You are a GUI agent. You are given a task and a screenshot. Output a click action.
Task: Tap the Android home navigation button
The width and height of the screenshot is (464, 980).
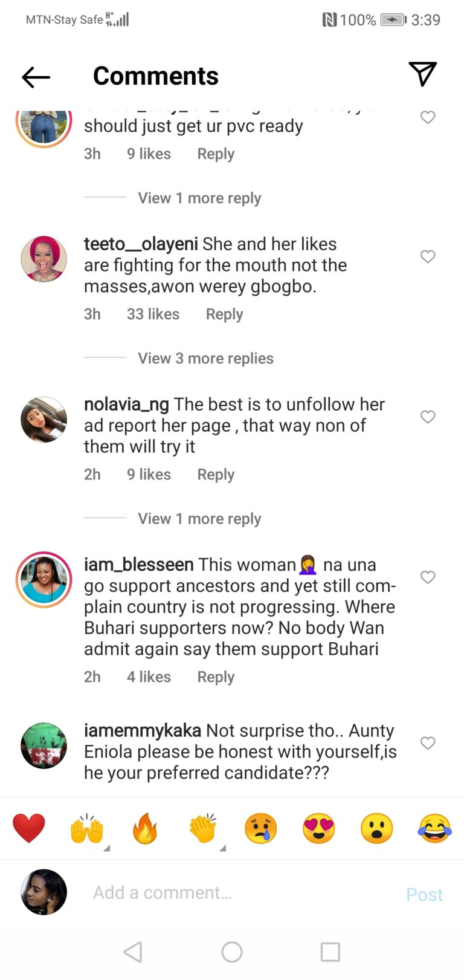tap(232, 952)
